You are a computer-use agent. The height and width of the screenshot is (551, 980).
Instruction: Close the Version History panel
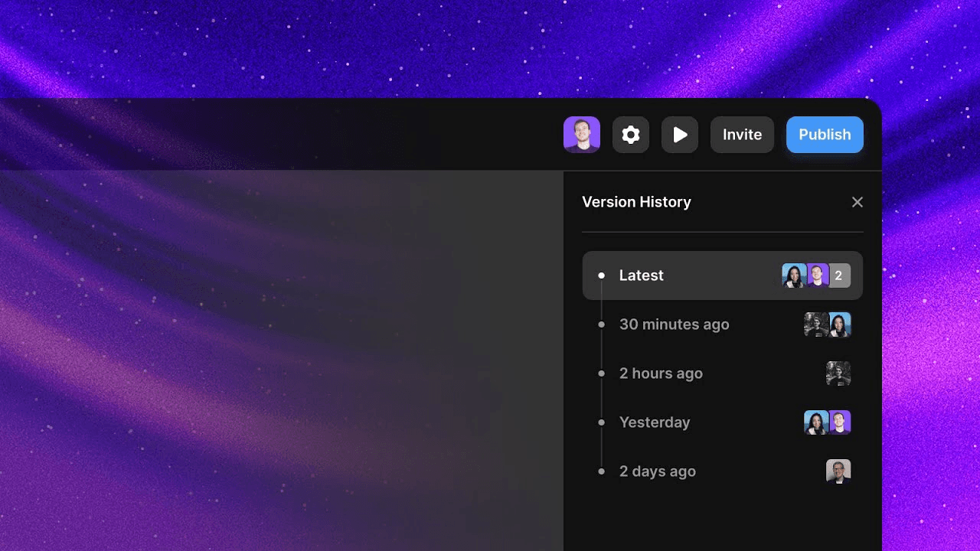click(x=857, y=202)
